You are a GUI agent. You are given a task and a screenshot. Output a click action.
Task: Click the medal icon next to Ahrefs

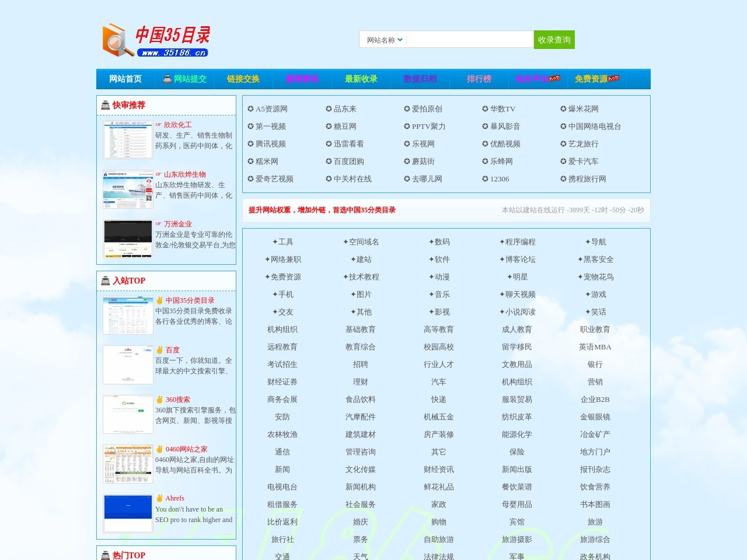coord(159,498)
